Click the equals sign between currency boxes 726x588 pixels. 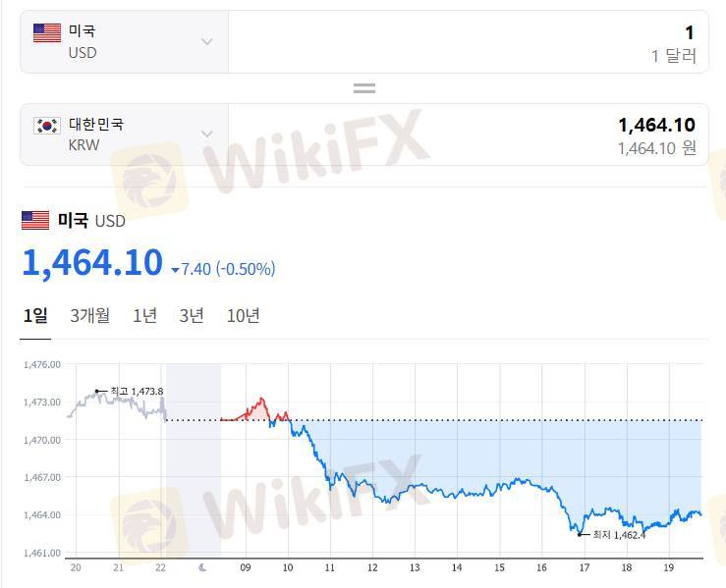pyautogui.click(x=364, y=88)
